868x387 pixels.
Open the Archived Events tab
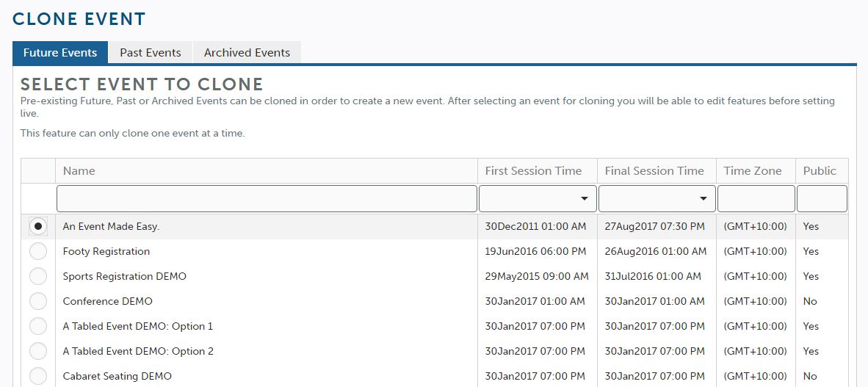[247, 53]
